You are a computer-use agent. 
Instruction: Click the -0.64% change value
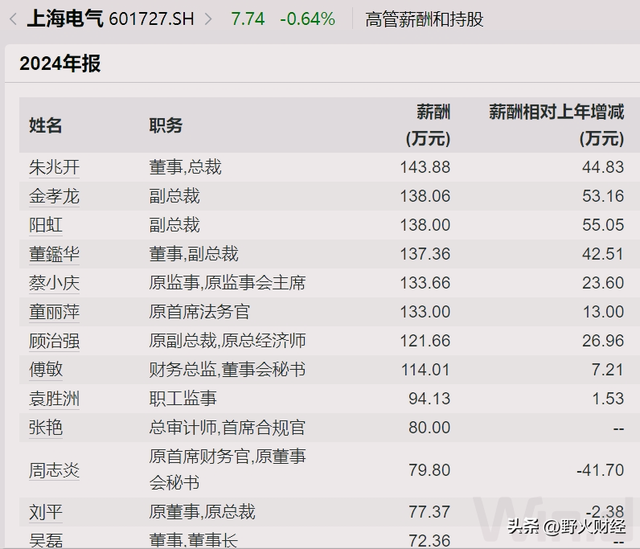[x=307, y=19]
